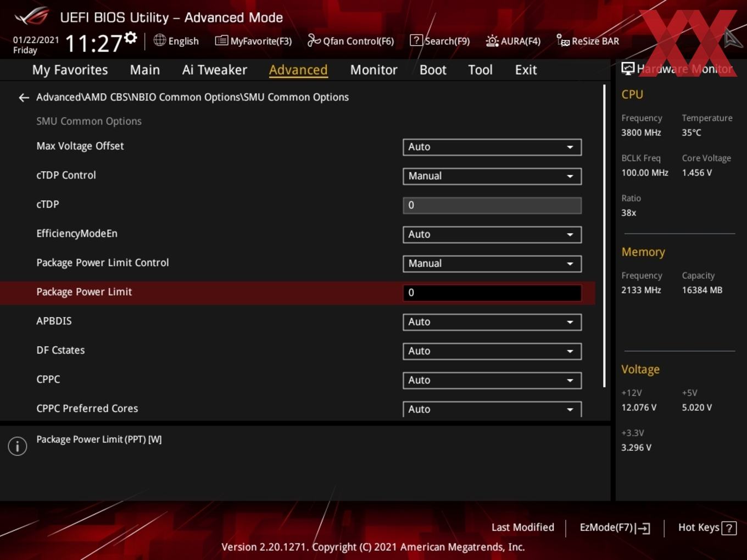Select the CPPC Preferred Cores label
The height and width of the screenshot is (560, 747).
coord(87,408)
